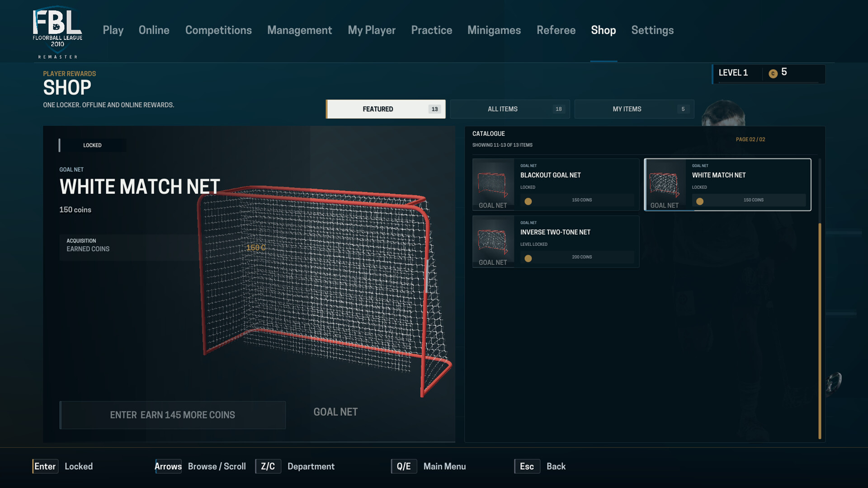Open the My Items tab

pos(634,109)
